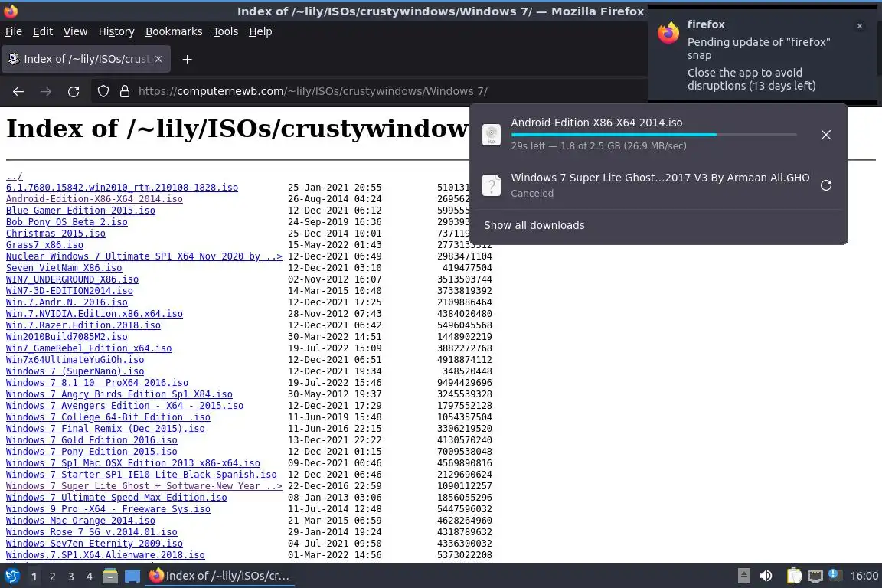Click the show desktop taskbar icon
The width and height of the screenshot is (882, 588).
pos(132,577)
